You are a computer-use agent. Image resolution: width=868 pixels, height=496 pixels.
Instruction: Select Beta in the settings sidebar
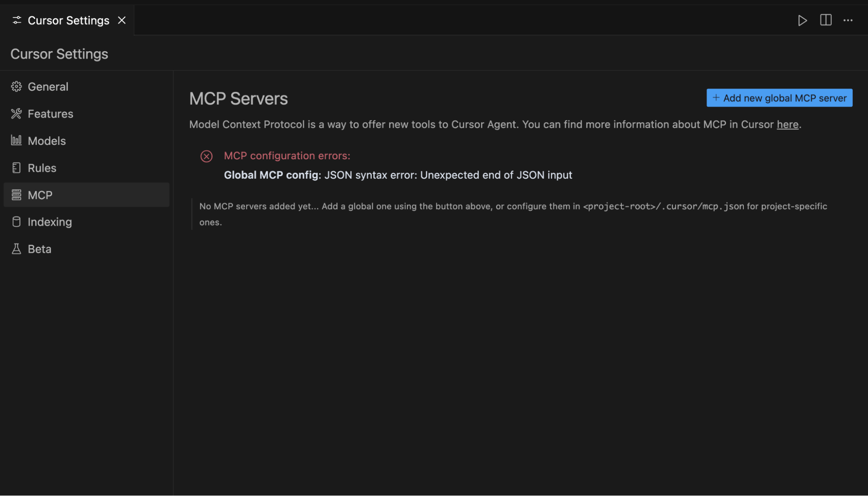click(x=39, y=249)
